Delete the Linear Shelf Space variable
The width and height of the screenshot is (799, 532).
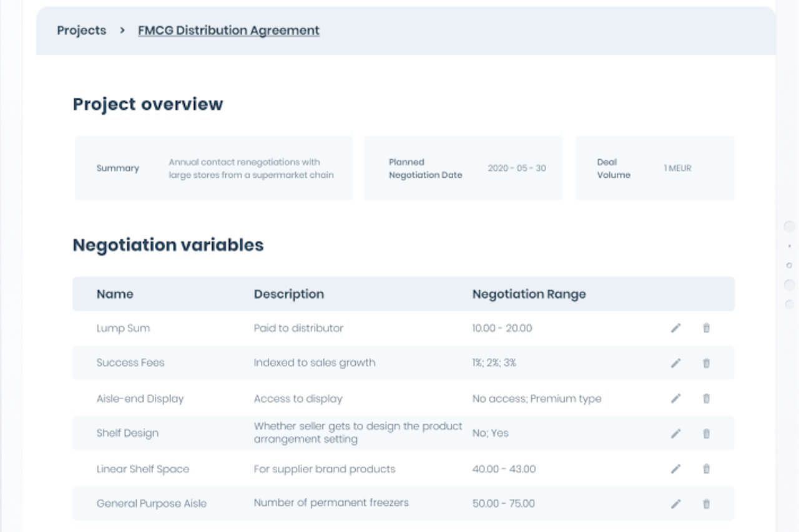click(x=706, y=468)
